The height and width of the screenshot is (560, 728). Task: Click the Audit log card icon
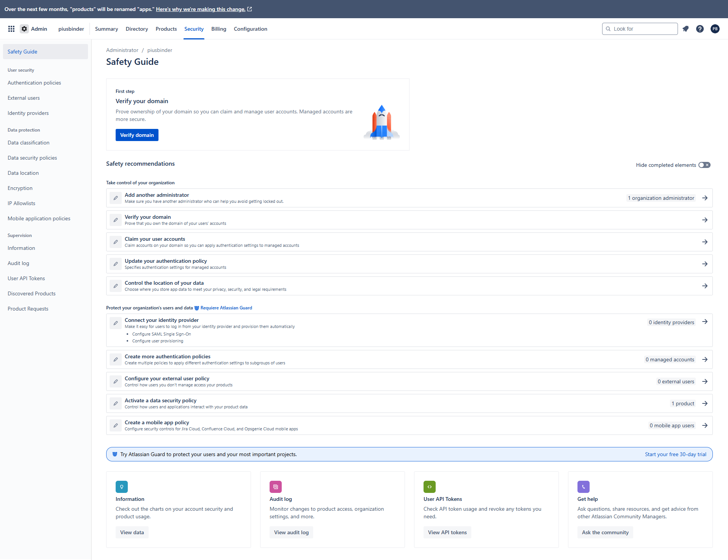(x=276, y=487)
